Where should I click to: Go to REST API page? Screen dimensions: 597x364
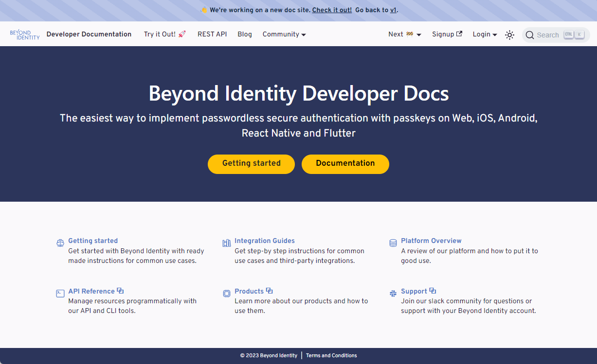click(x=212, y=34)
